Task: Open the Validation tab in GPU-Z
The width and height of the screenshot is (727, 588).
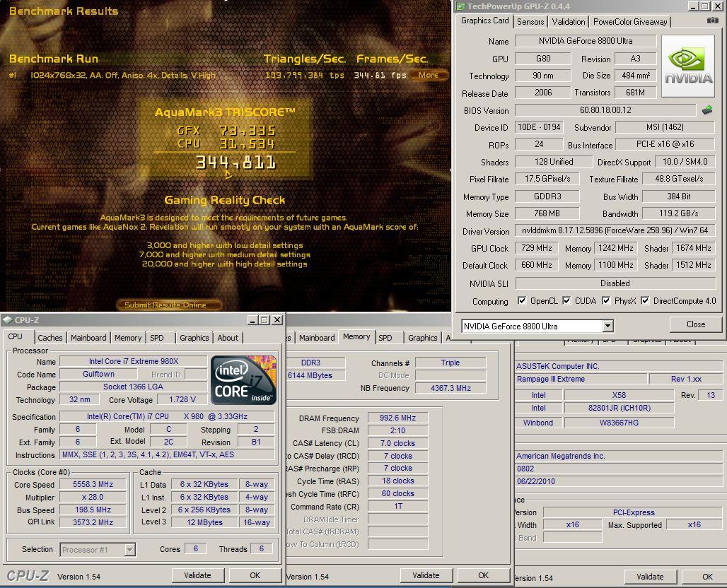Action: click(x=569, y=22)
